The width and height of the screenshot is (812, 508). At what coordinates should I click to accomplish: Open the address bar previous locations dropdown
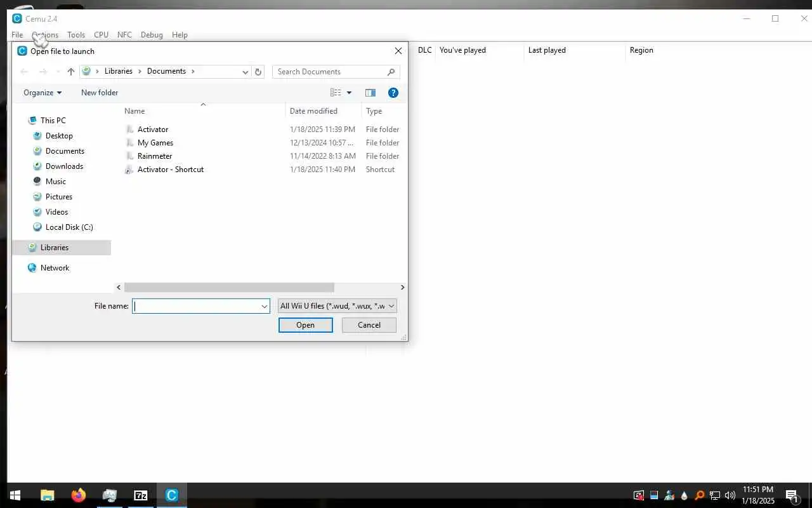coord(246,72)
